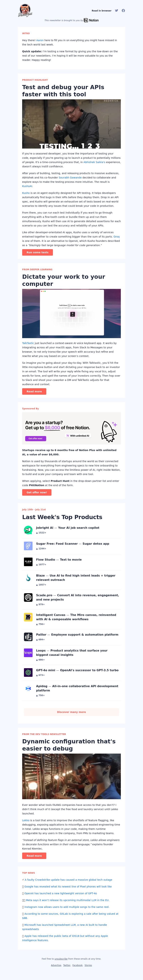143x980 pixels.
Task: Open the Crowdstrike outage news link
Action: (x=68, y=880)
